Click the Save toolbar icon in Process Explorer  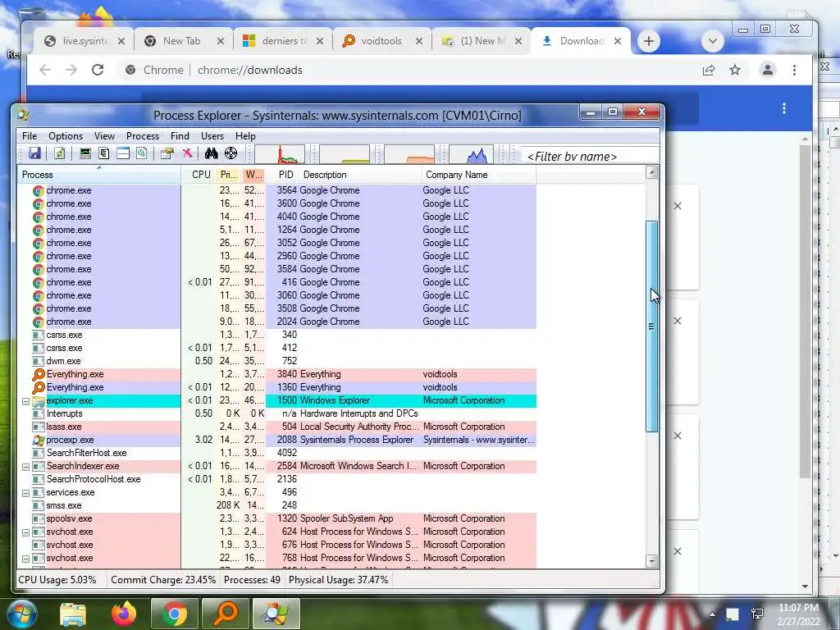coord(34,153)
